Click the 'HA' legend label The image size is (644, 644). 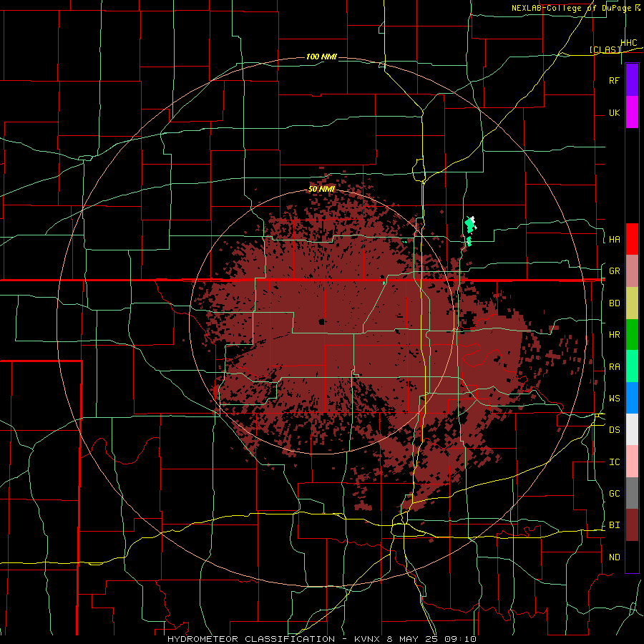[614, 240]
